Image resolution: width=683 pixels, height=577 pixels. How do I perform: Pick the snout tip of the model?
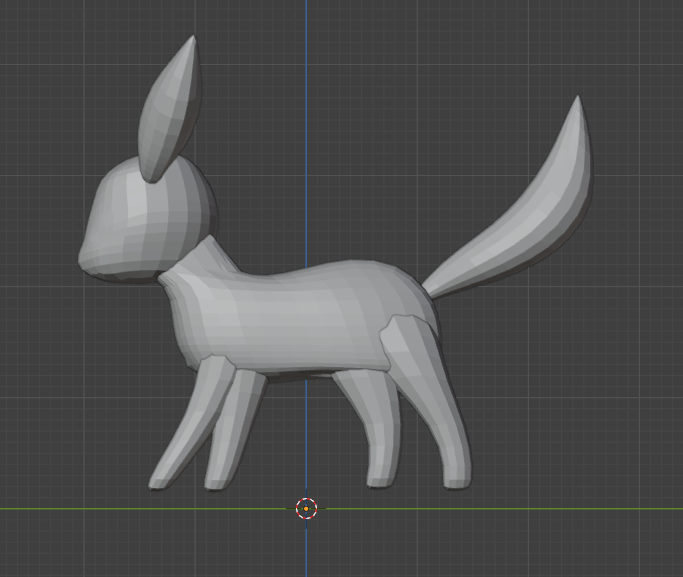[x=84, y=257]
